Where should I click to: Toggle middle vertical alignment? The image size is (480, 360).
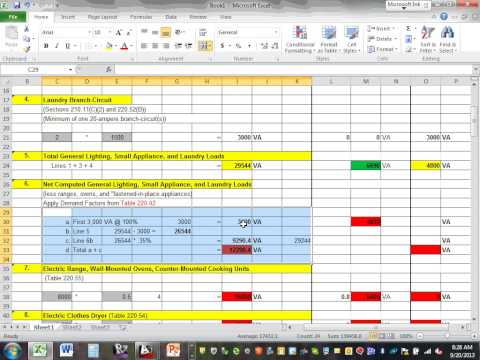(155, 32)
